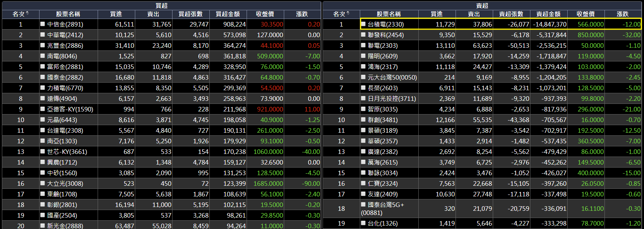The height and width of the screenshot is (229, 644).
Task: Select closing price 1685.0000
Action: coord(268,184)
